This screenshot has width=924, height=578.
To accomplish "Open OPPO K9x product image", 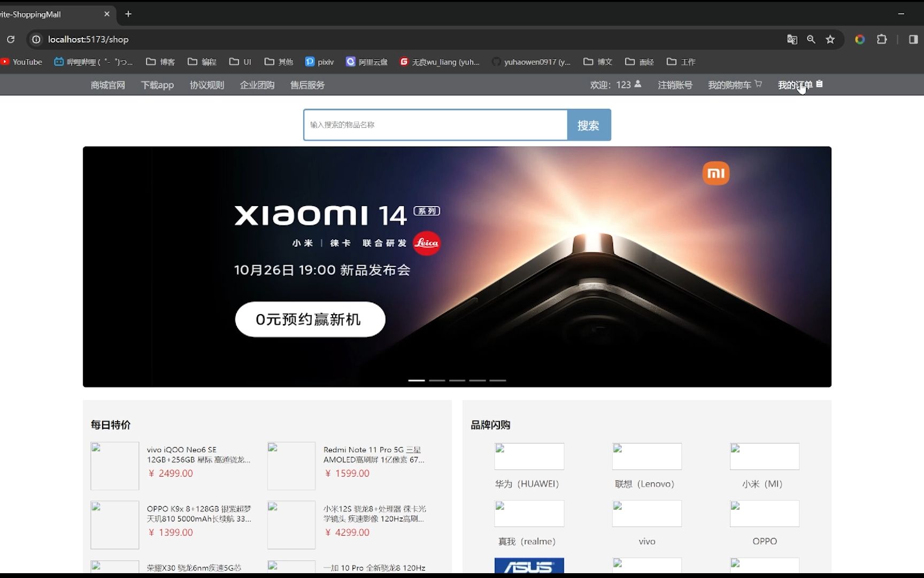I will point(115,524).
